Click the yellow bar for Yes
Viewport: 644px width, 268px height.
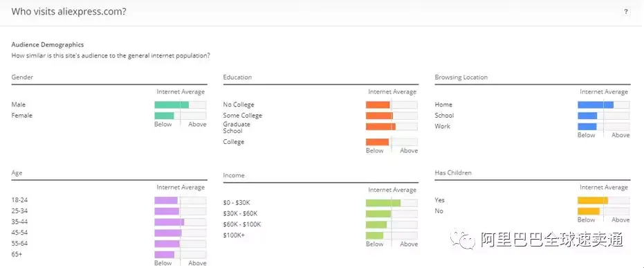593,201
